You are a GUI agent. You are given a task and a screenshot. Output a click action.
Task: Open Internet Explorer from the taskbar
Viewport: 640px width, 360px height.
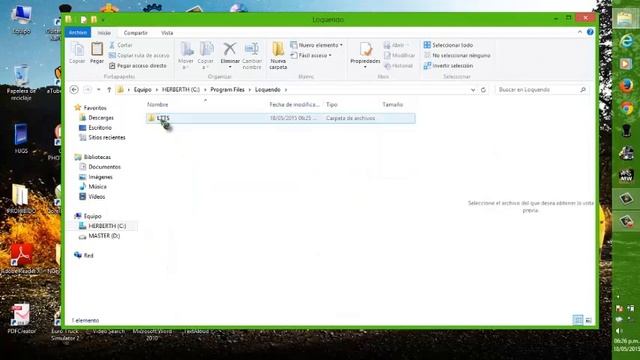click(626, 41)
